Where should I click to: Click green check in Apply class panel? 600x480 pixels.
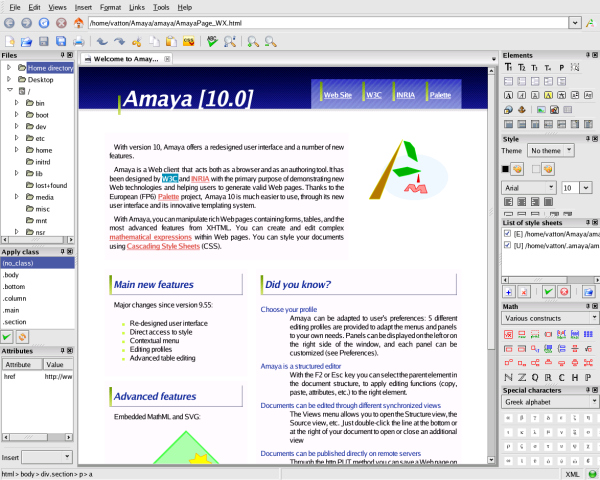(9, 336)
